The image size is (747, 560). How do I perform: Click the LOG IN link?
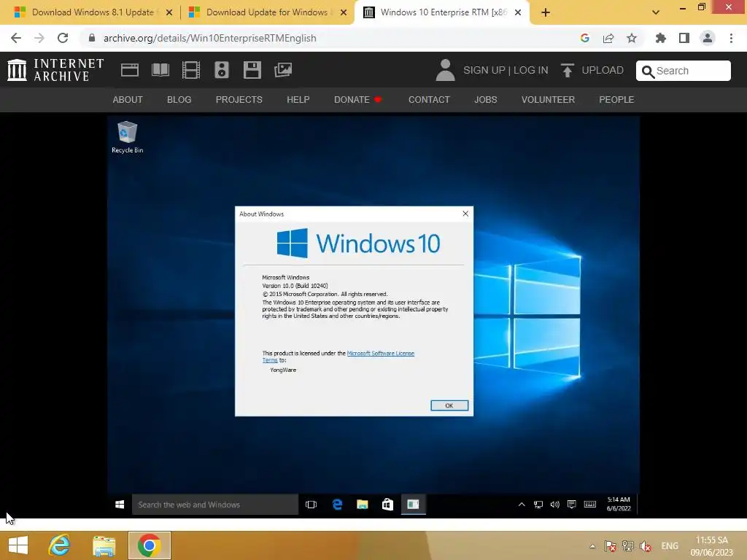coord(531,70)
